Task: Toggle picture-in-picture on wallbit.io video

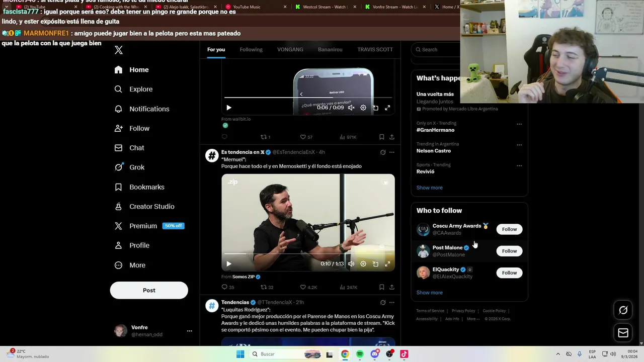Action: click(x=375, y=108)
